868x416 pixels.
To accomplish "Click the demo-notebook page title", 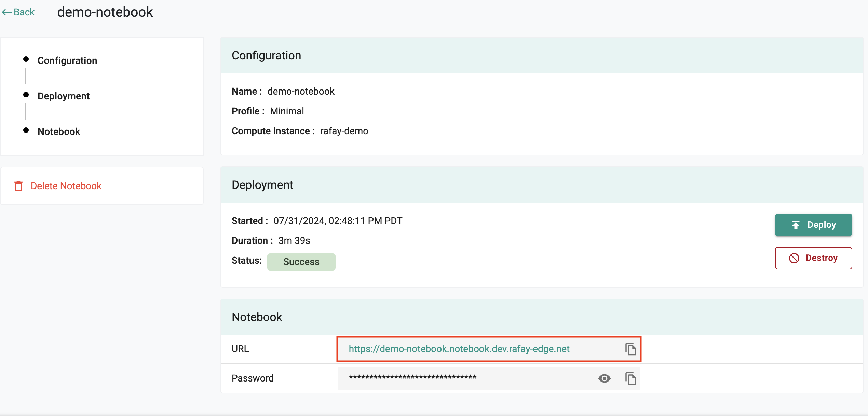I will (x=105, y=12).
